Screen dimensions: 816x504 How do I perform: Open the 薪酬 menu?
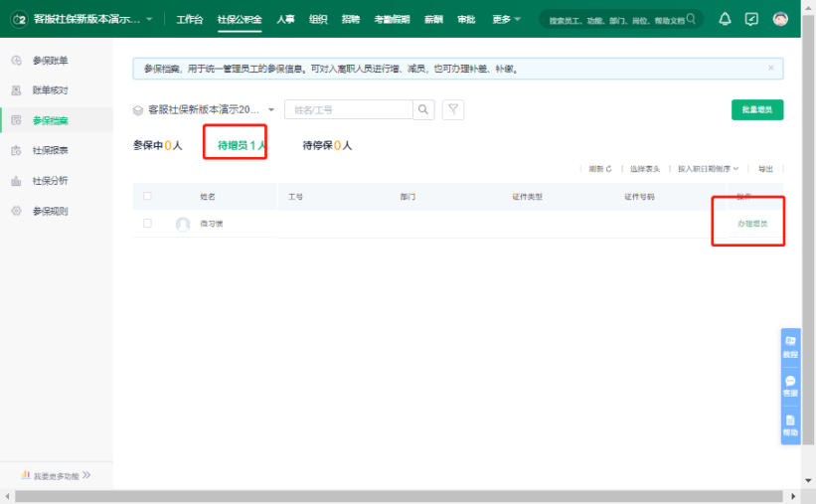(x=433, y=19)
